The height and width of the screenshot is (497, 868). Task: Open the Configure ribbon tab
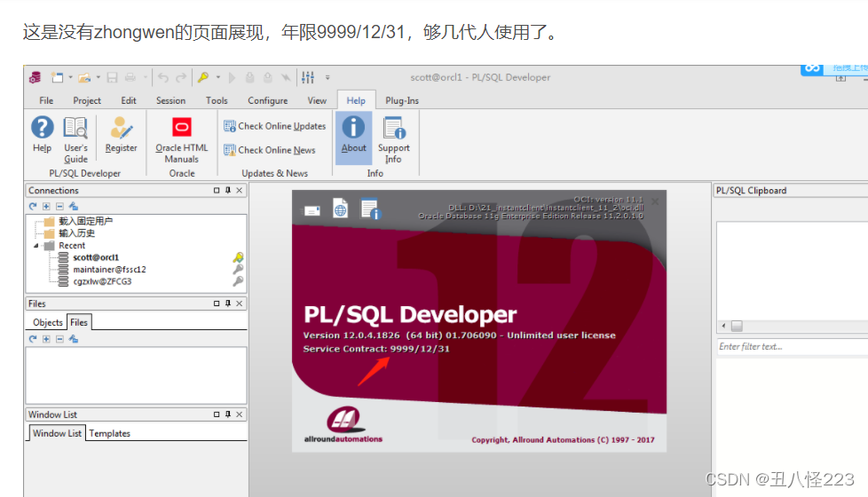[267, 100]
